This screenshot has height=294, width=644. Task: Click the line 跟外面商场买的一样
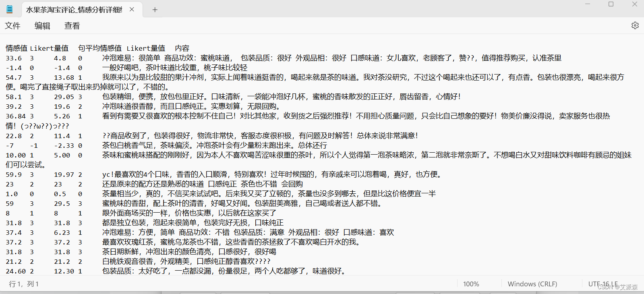141,213
